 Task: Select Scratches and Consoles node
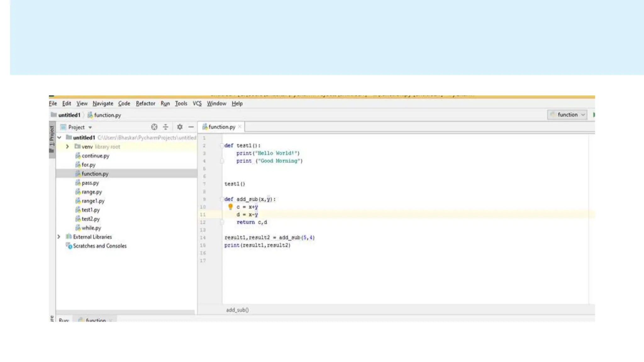coord(96,246)
